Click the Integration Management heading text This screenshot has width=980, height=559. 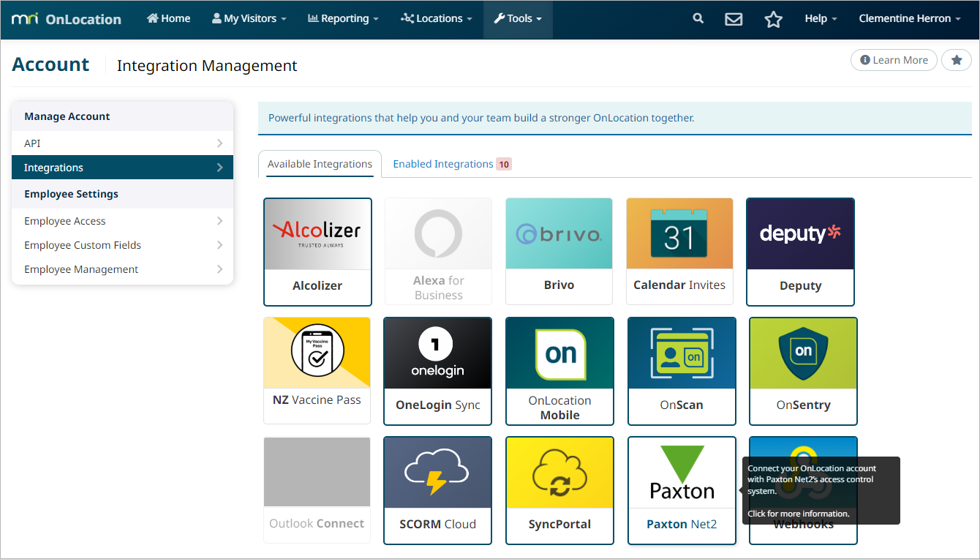coord(207,66)
